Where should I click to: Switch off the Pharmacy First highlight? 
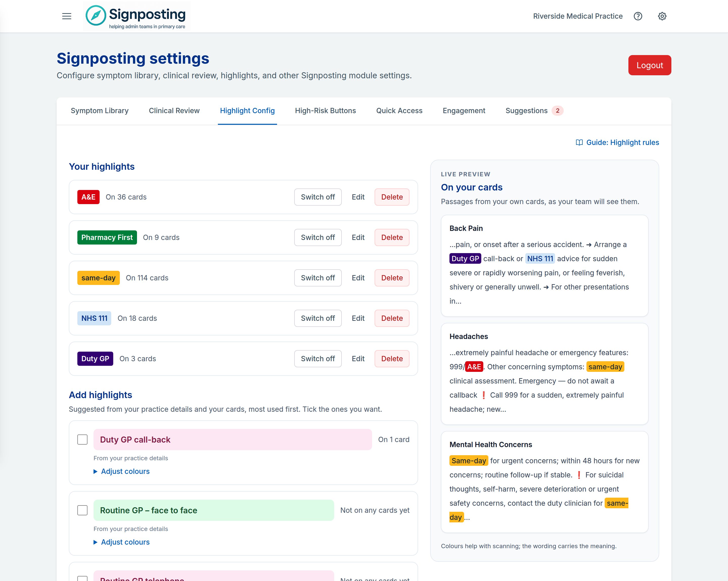[318, 237]
